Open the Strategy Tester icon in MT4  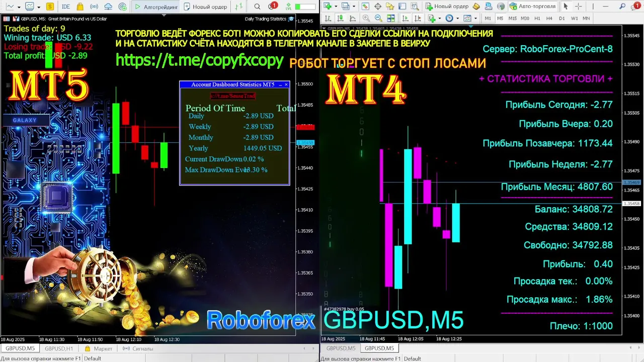(x=415, y=6)
